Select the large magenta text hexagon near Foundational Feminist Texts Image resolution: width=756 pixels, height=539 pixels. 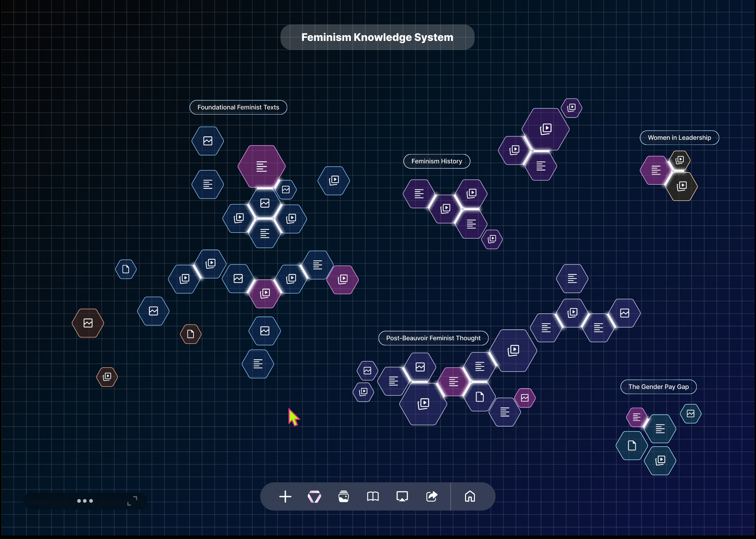tap(261, 166)
